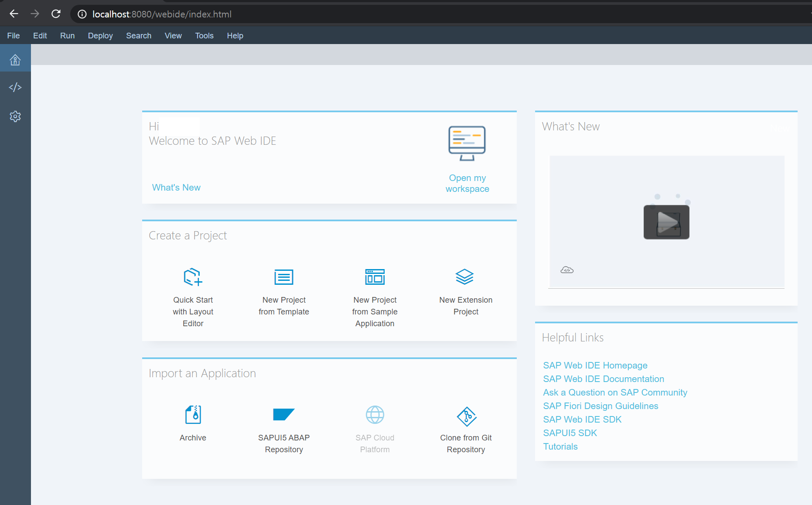The width and height of the screenshot is (812, 505).
Task: Click New Project from Sample Application icon
Action: point(375,277)
